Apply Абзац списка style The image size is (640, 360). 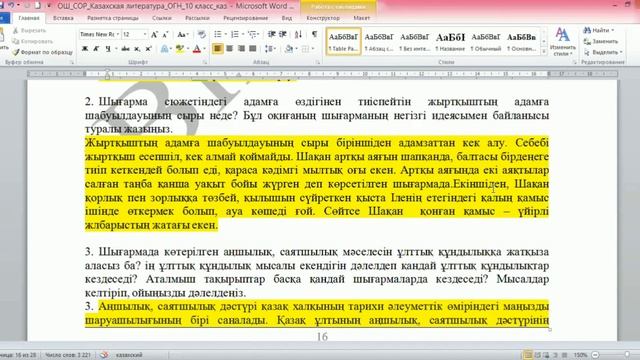(x=379, y=42)
